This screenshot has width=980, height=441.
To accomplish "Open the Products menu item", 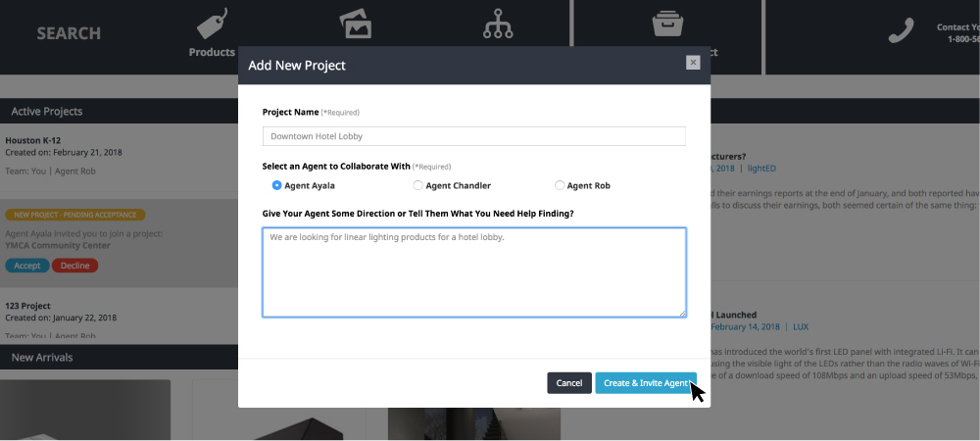I will (x=212, y=53).
